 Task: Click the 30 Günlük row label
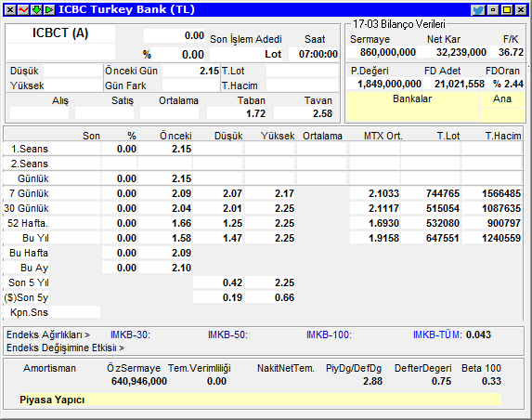26,208
